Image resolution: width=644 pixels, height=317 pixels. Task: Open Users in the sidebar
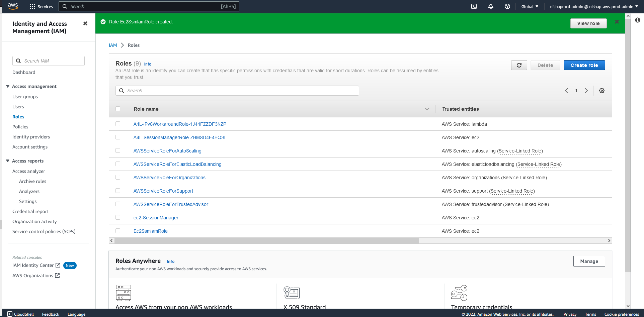[x=18, y=107]
